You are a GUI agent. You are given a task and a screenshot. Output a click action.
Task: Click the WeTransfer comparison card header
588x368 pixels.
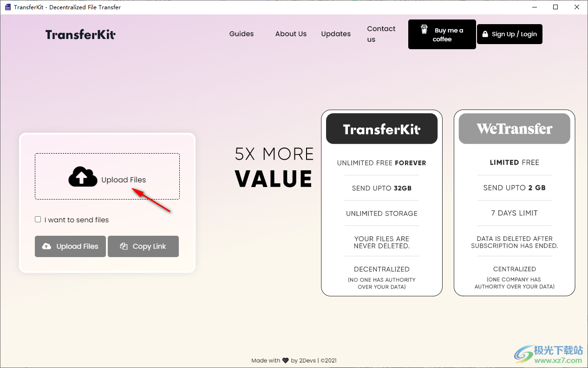point(515,129)
